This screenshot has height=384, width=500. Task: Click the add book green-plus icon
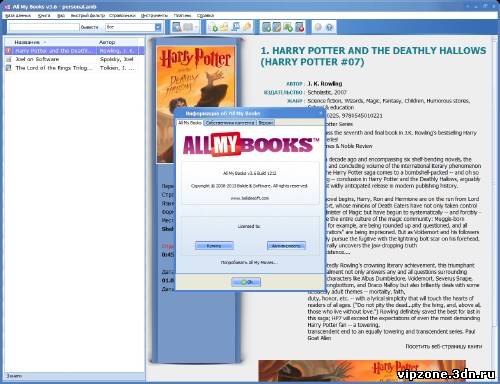point(213,27)
